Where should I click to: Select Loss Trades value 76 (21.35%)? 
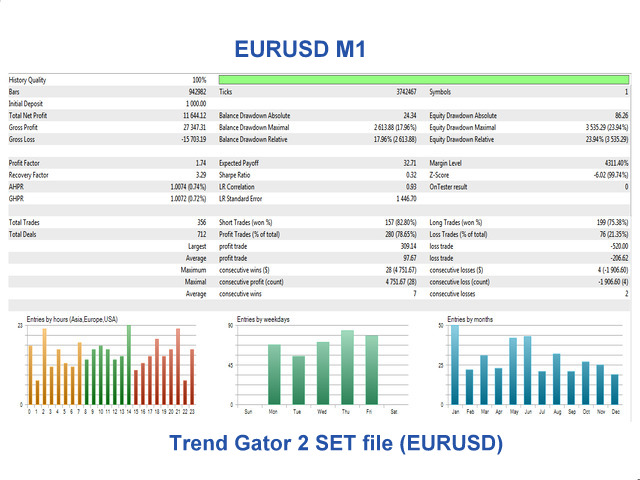614,234
